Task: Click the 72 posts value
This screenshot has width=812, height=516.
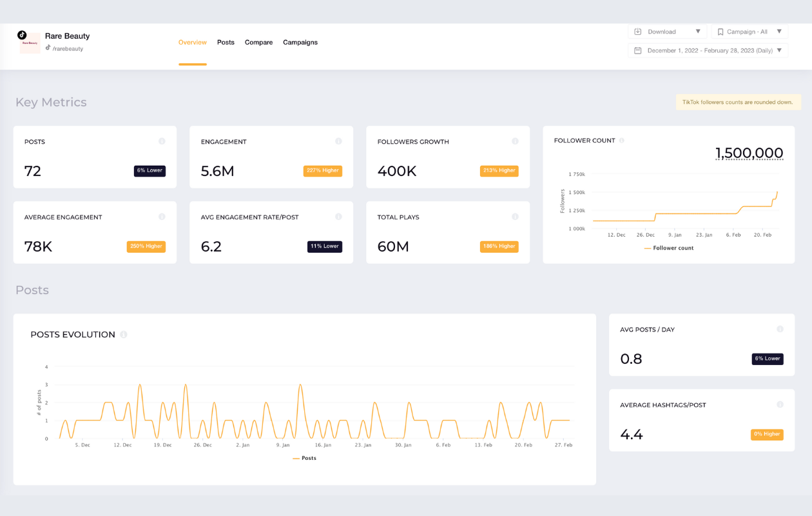Action: pos(33,171)
